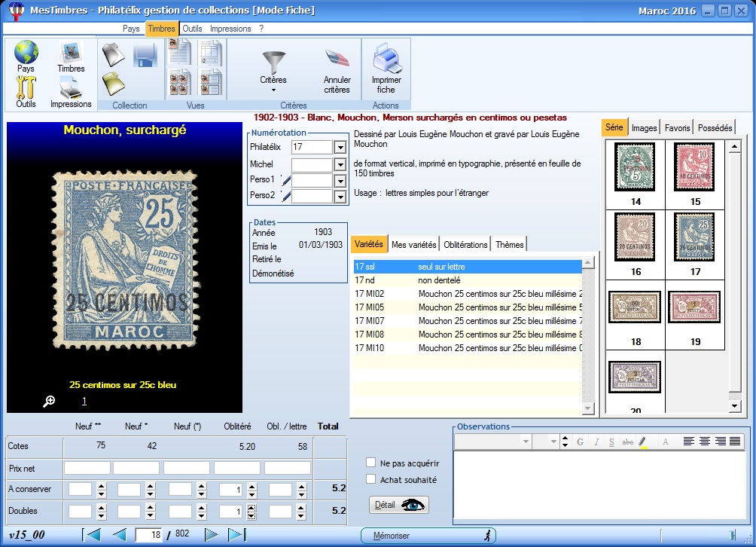Image resolution: width=756 pixels, height=547 pixels.
Task: Increase A conserver Neuf ** quantity
Action: point(101,486)
